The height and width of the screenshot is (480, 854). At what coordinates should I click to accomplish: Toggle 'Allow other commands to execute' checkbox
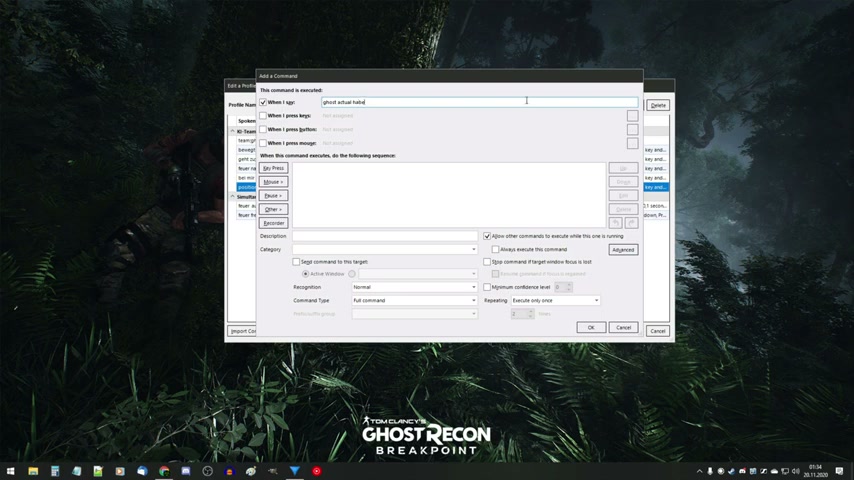click(487, 236)
